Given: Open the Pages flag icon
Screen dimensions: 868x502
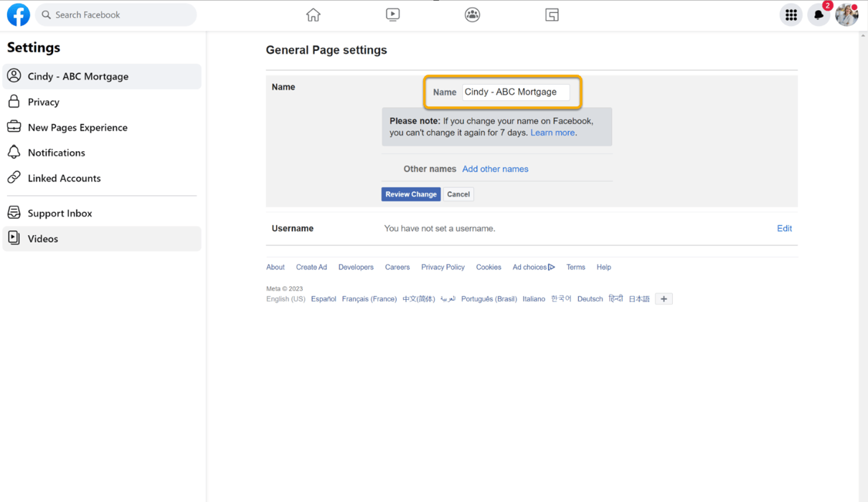Looking at the screenshot, I should (552, 15).
